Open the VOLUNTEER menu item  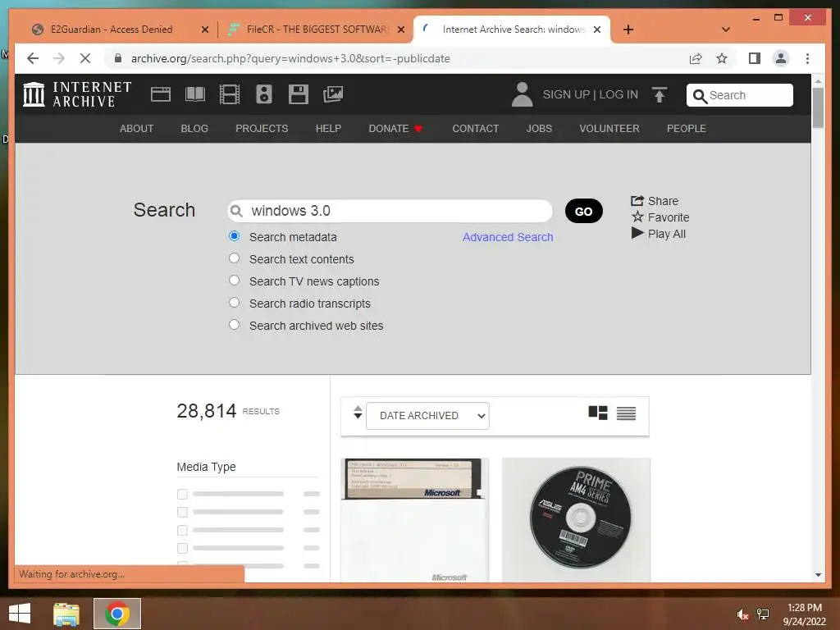pyautogui.click(x=609, y=129)
